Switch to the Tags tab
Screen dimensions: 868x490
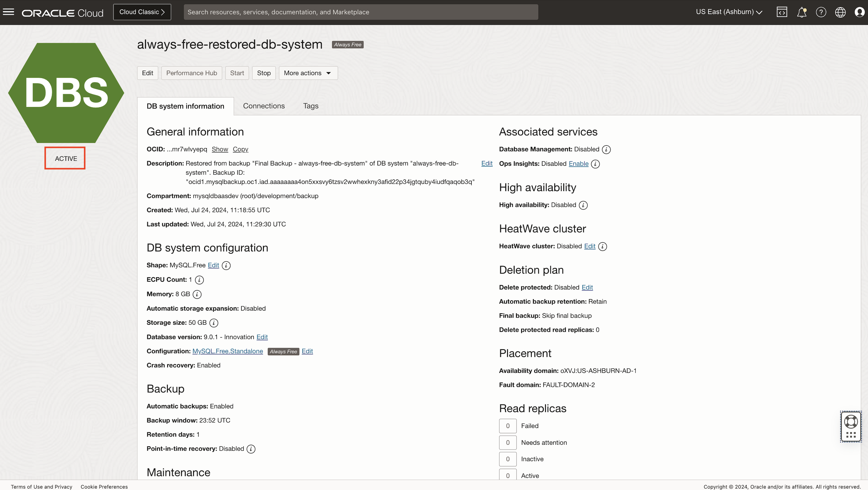coord(310,106)
